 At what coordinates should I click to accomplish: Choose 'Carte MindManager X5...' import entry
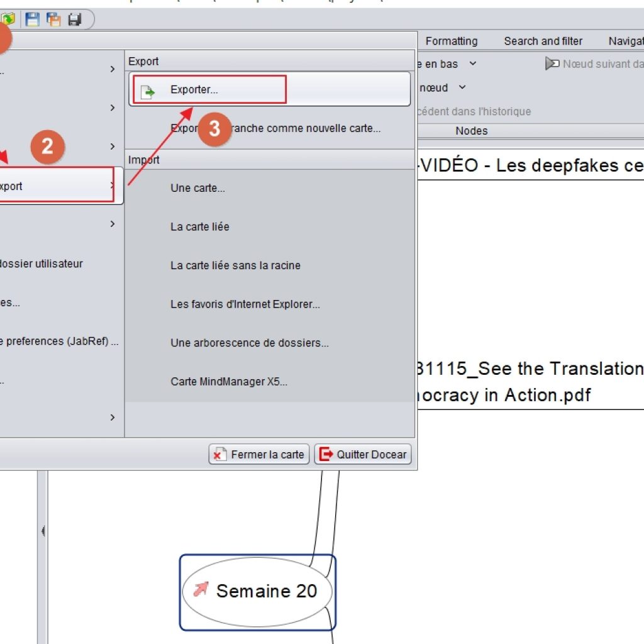point(228,382)
